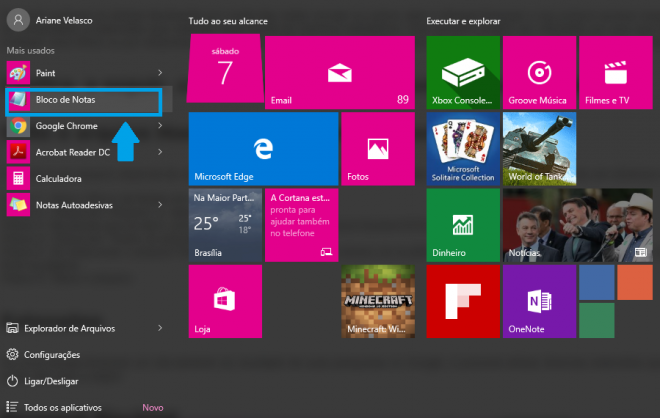
Task: Click the Ariane Velasco account name
Action: 64,20
